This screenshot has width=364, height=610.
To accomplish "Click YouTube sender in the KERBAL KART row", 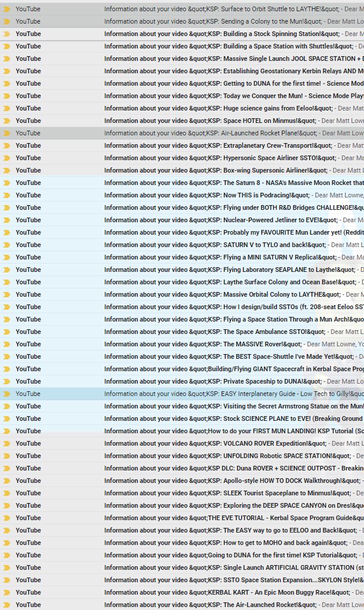I will [28, 592].
